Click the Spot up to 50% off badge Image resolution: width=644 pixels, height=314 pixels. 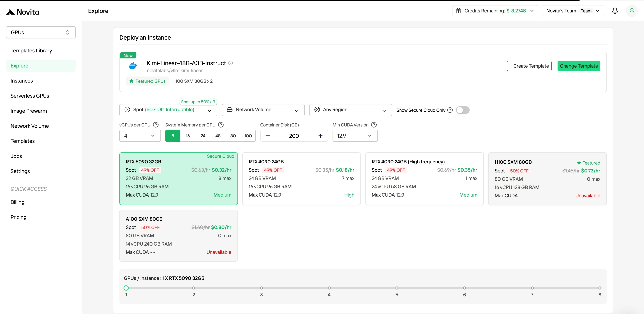pyautogui.click(x=198, y=102)
